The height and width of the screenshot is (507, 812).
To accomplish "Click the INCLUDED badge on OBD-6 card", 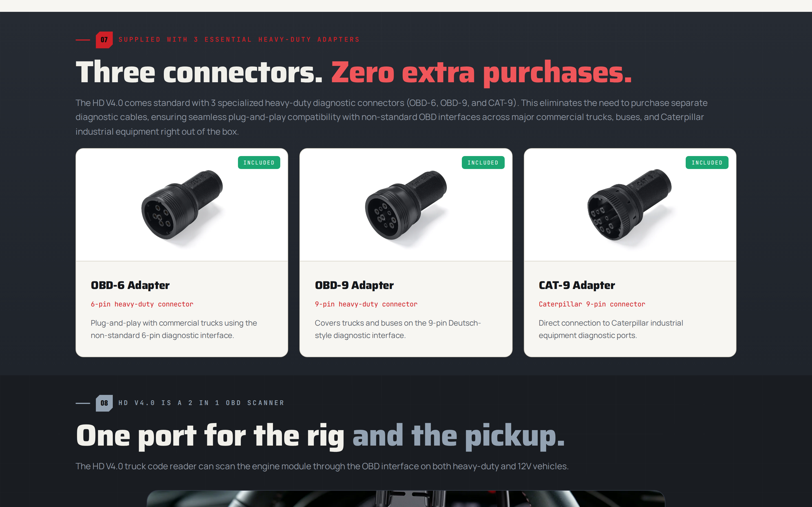I will point(259,163).
